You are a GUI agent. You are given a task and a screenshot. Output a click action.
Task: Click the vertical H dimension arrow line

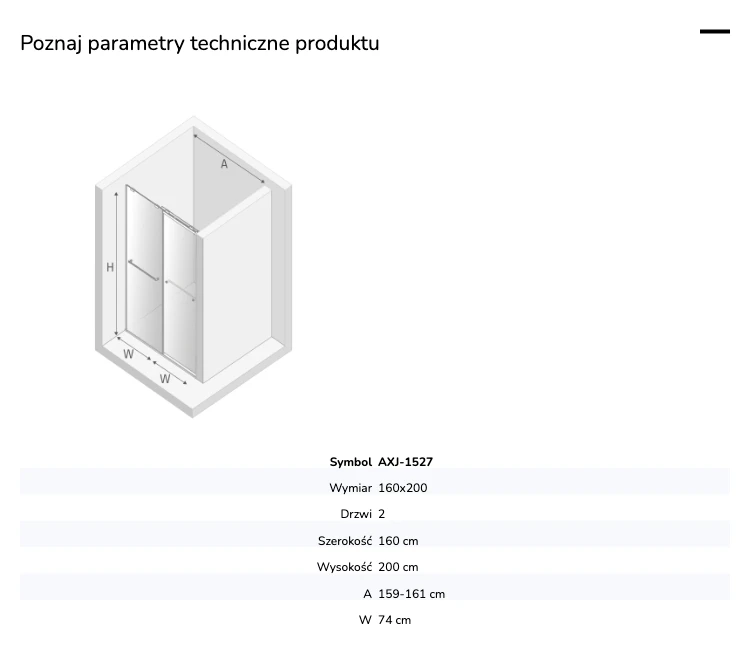tap(116, 264)
